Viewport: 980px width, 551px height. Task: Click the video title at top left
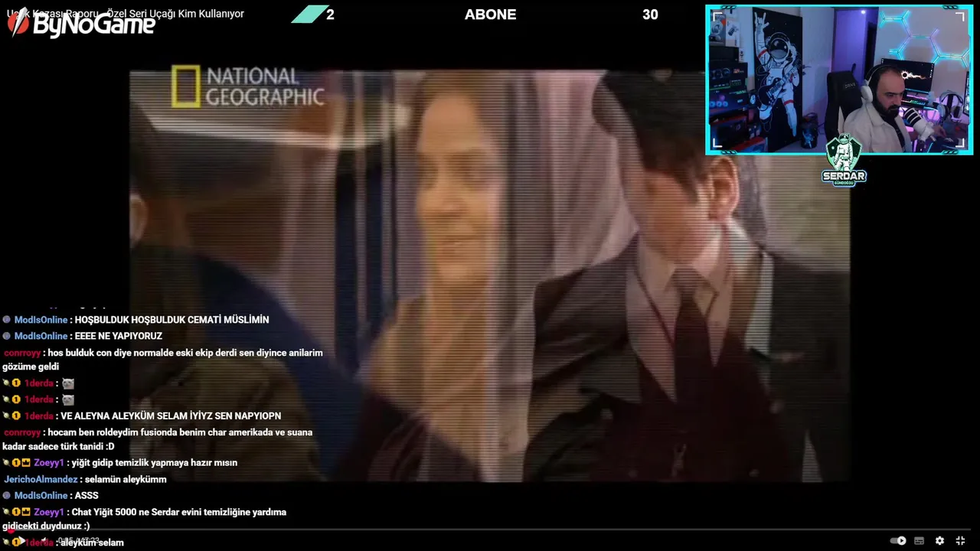coord(126,14)
